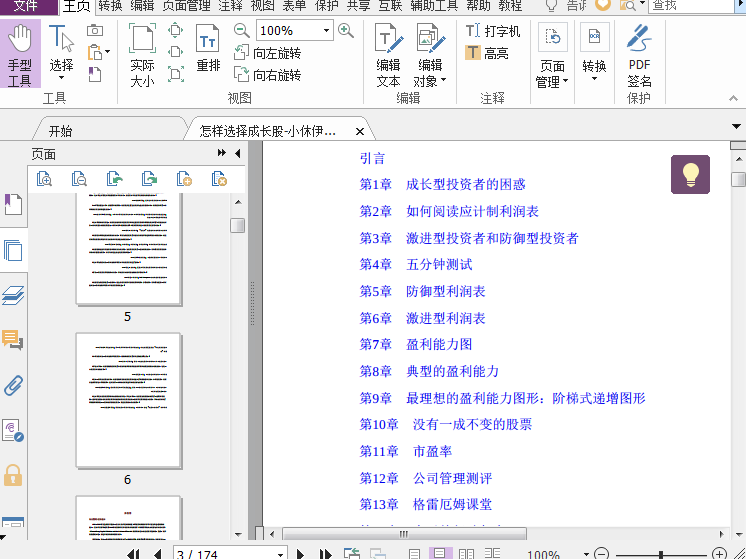The height and width of the screenshot is (559, 746).
Task: Go to chapter 第11章 市盈率
Action: click(406, 451)
